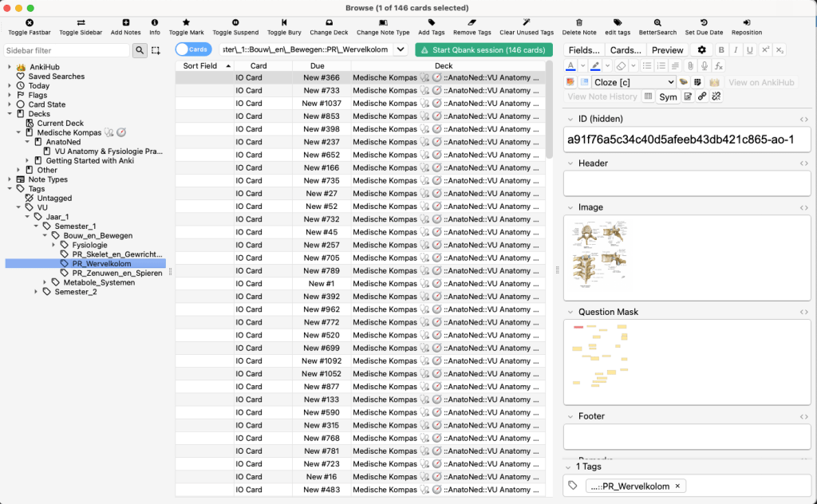817x504 pixels.
Task: Click the Change Deck toolbar icon
Action: pyautogui.click(x=329, y=22)
